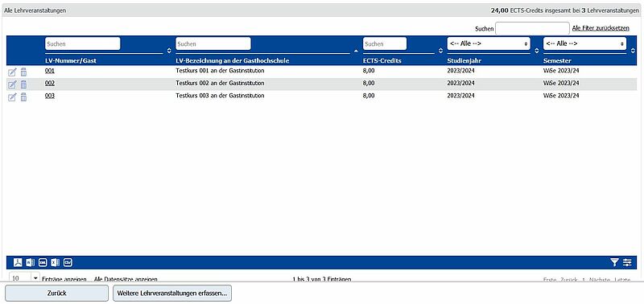Open column settings sliders icon
Screen dimensions: 644x304
(x=627, y=262)
